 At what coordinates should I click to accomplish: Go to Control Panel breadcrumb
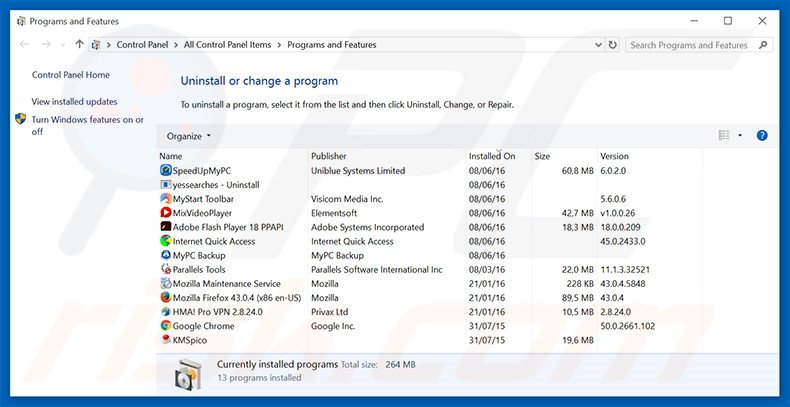click(142, 45)
